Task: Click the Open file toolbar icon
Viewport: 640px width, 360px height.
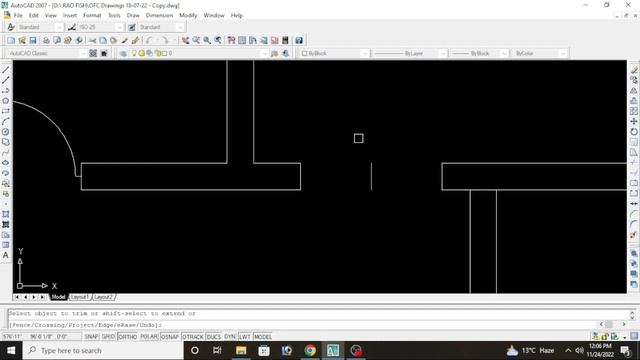Action: coord(22,40)
